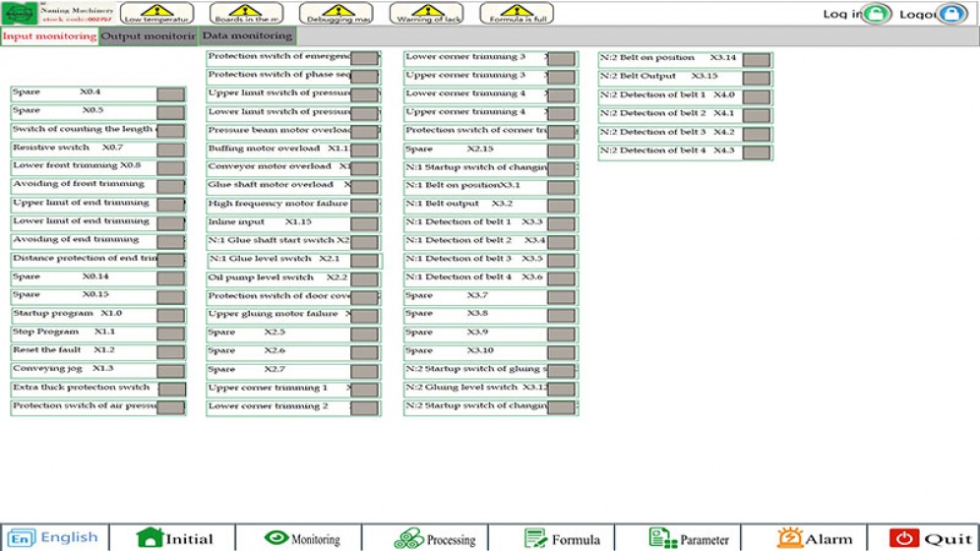Click the Warning of lack icon
Image resolution: width=980 pixels, height=551 pixels.
[x=426, y=13]
